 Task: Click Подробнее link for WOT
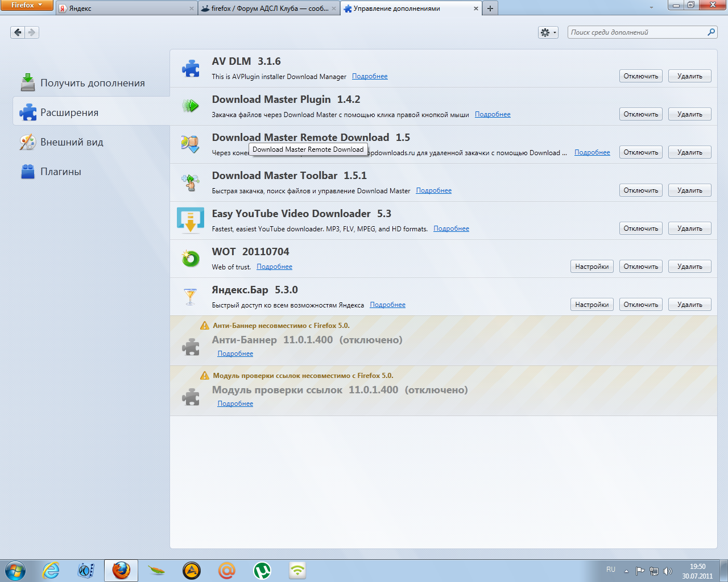(x=274, y=267)
